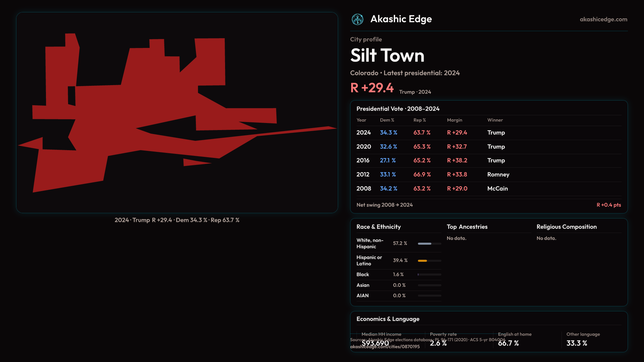Click the Median HH income value
Viewport: 644px width, 362px height.
point(375,343)
